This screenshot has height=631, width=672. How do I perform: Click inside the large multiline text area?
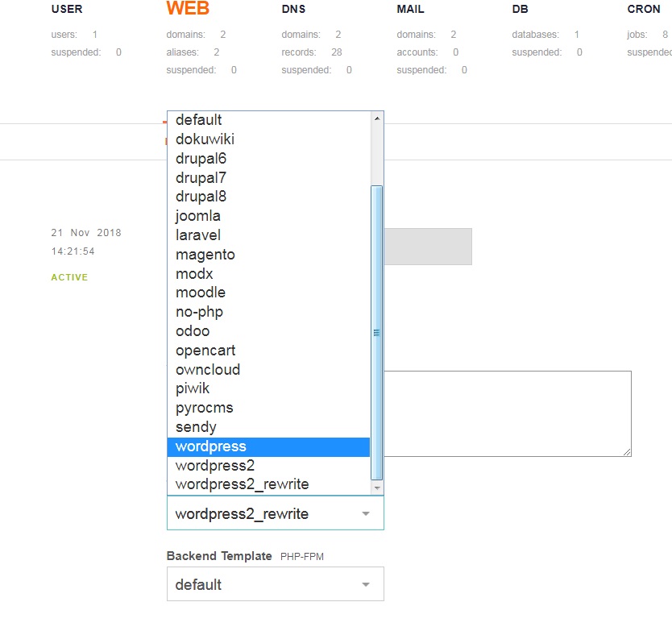(x=508, y=413)
